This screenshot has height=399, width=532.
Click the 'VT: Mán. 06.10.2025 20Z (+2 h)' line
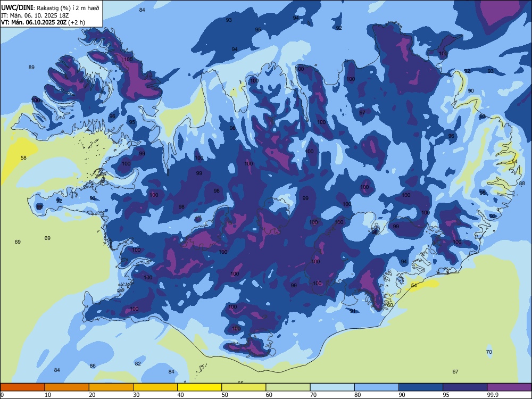click(43, 22)
